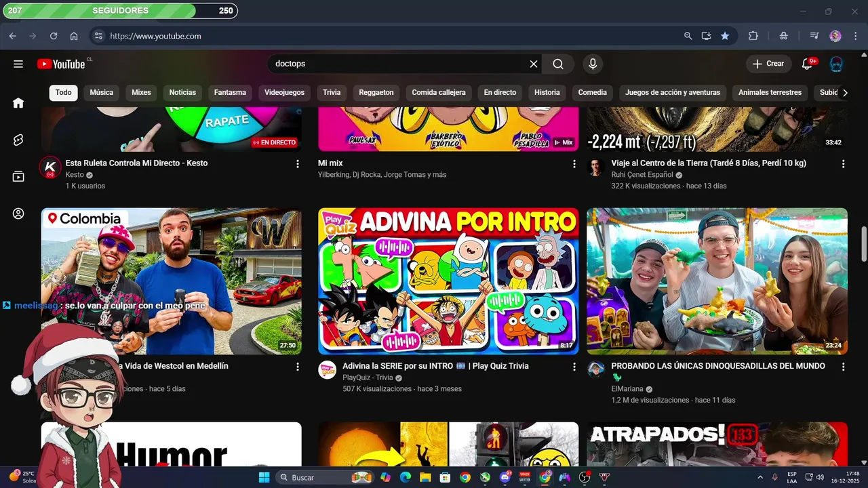This screenshot has width=868, height=488.
Task: Open the Kesto live channel avatar
Action: (50, 167)
